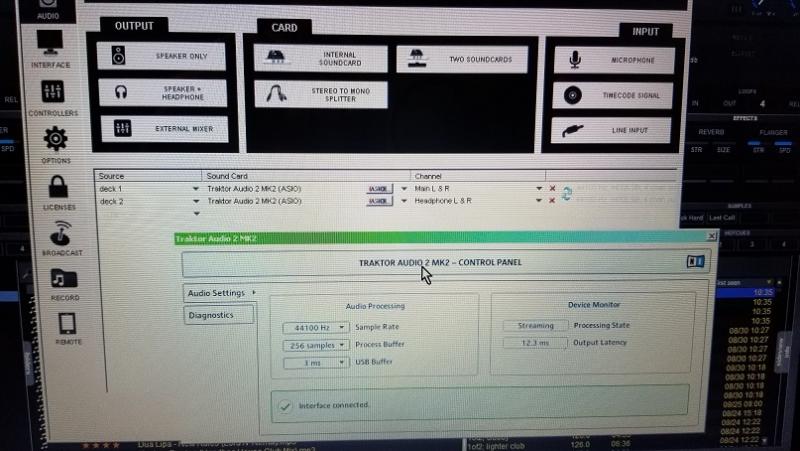Open the Record section
The image size is (800, 451).
(65, 284)
